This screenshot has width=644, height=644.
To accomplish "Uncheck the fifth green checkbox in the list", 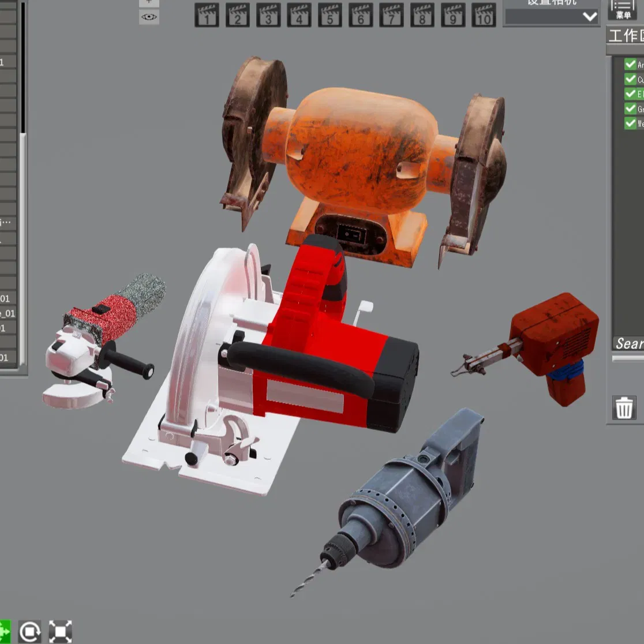I will [631, 123].
